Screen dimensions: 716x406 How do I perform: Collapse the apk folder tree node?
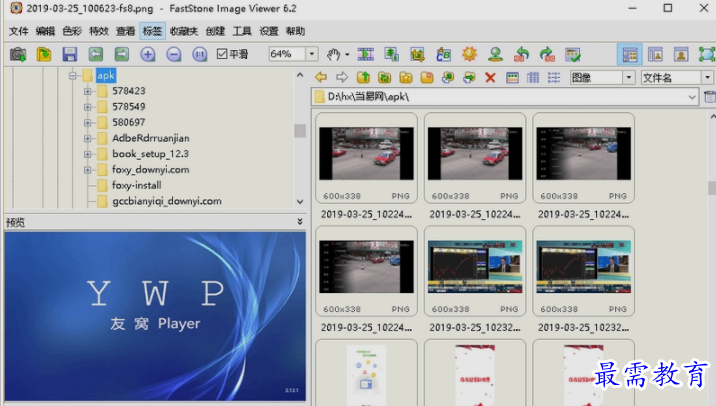(x=73, y=76)
